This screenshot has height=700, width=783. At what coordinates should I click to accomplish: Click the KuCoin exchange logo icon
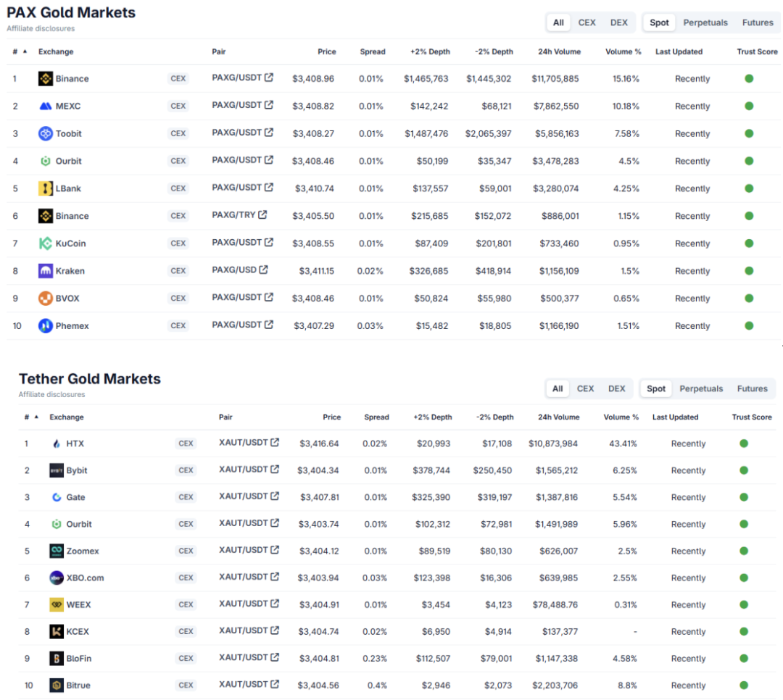click(46, 243)
